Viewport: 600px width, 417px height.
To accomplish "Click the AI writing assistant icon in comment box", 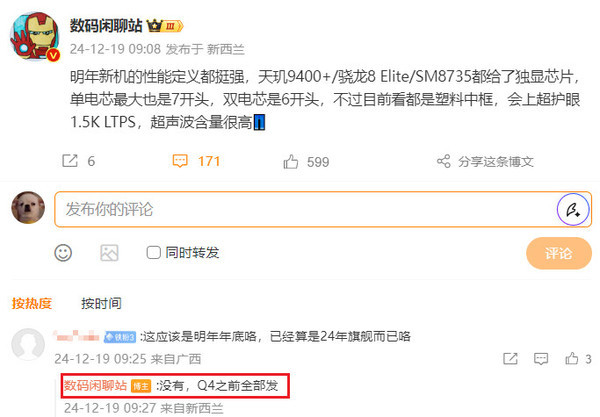I will 573,210.
